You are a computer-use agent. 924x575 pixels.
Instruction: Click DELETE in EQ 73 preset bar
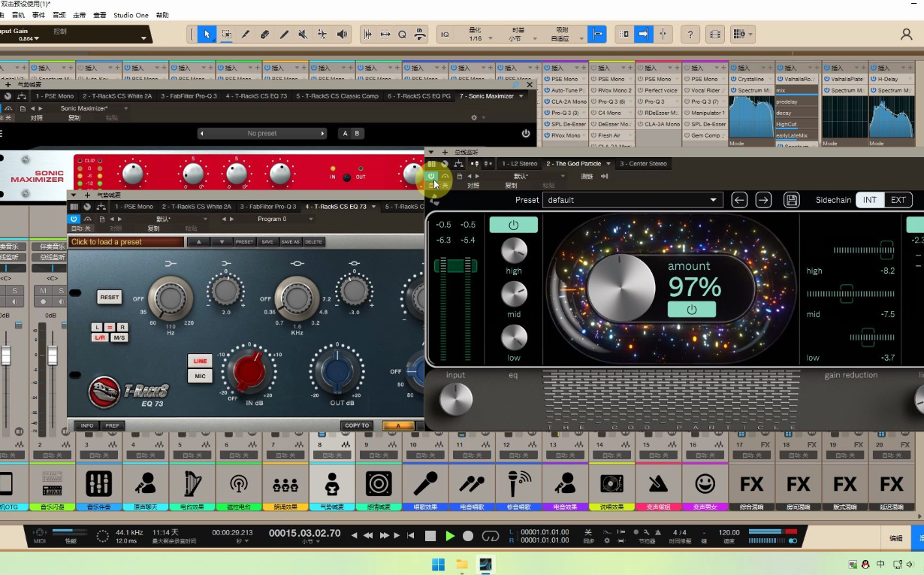313,242
